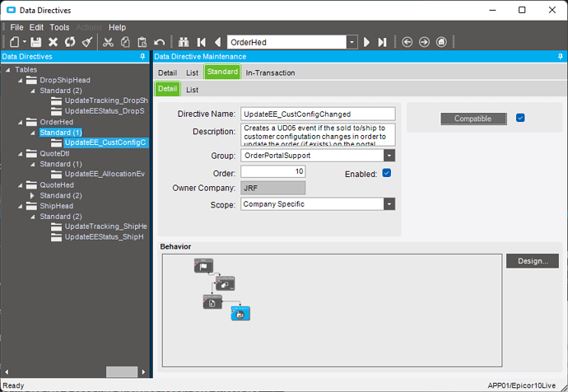568x392 pixels.
Task: Click the Forward circle arrow icon
Action: click(x=424, y=42)
